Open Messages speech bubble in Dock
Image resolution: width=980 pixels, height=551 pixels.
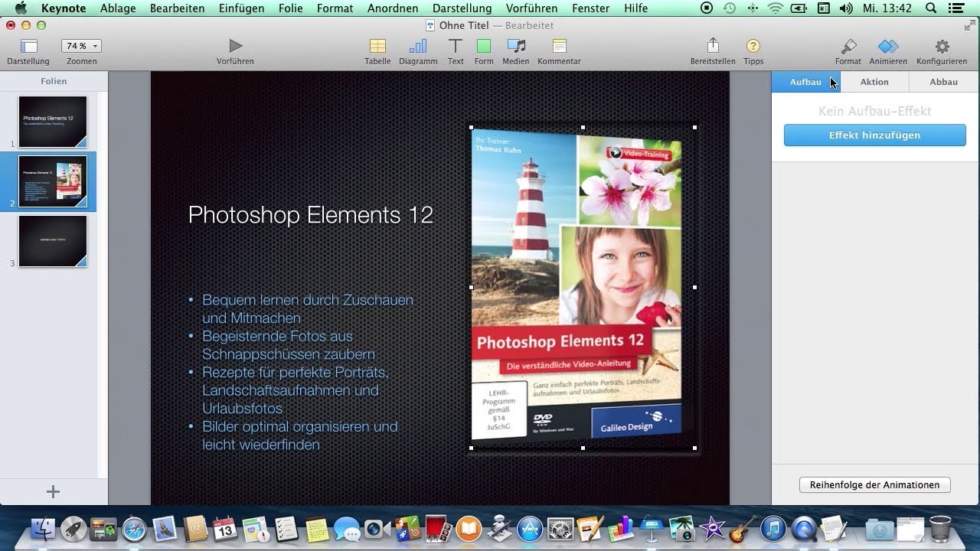[347, 529]
